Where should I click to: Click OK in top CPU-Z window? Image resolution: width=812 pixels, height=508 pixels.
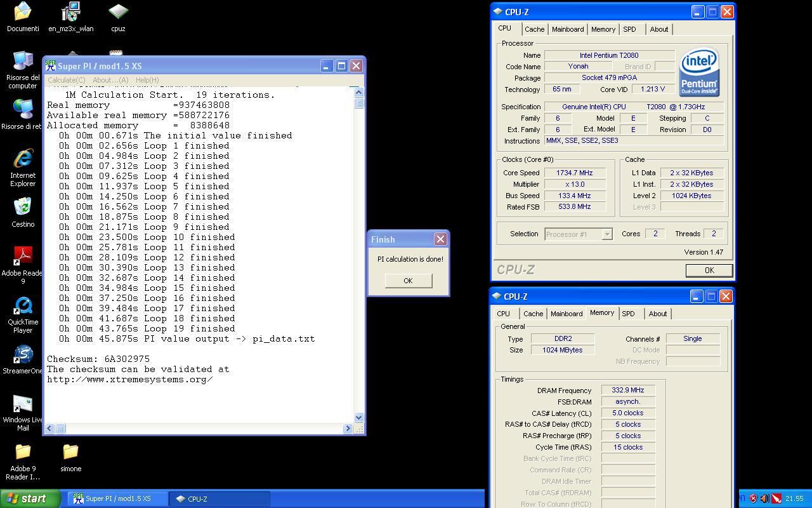[x=709, y=270]
